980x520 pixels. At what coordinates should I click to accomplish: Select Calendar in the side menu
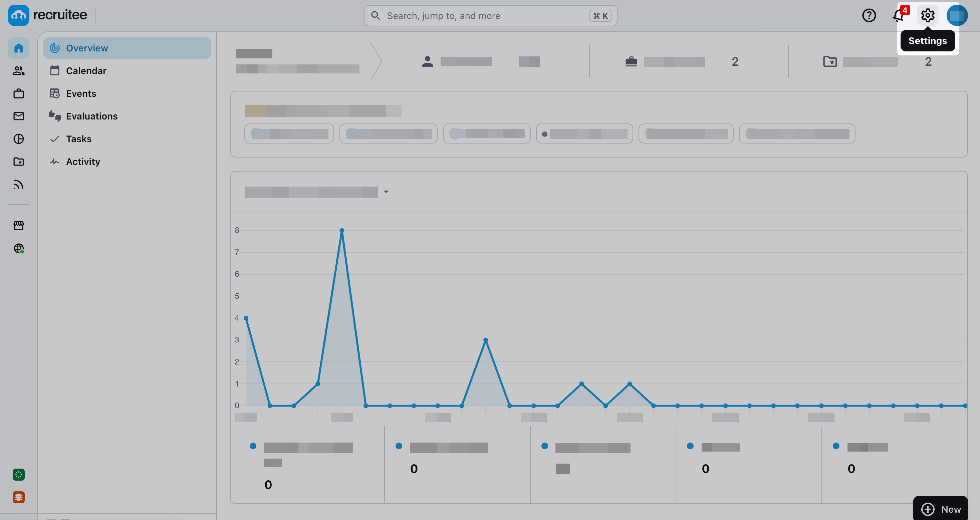pyautogui.click(x=86, y=71)
